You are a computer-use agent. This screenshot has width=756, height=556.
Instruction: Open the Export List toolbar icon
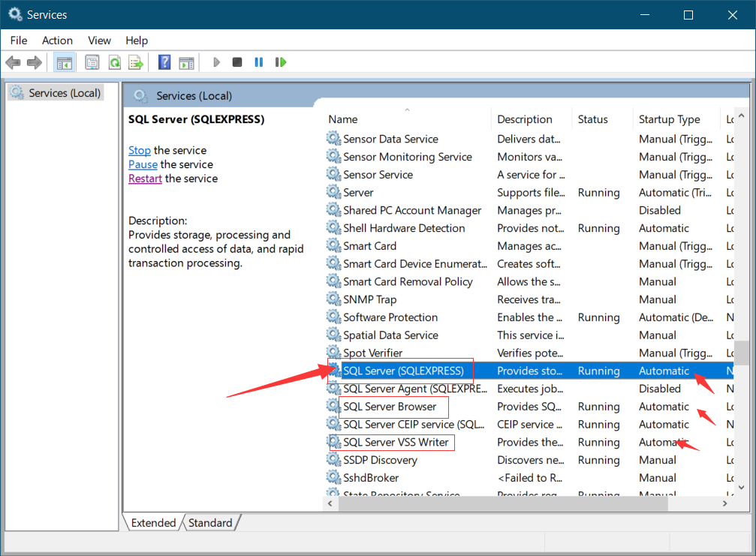click(136, 62)
